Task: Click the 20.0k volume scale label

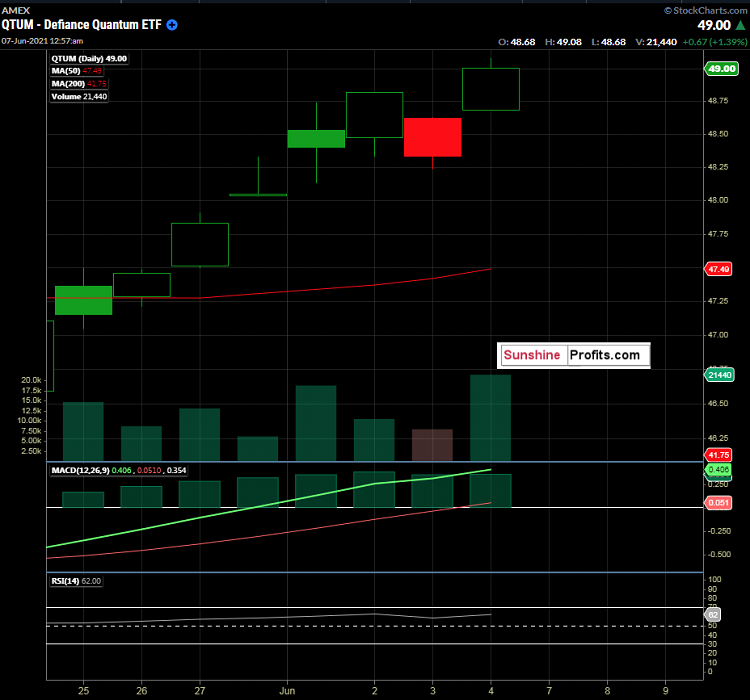Action: pyautogui.click(x=31, y=380)
